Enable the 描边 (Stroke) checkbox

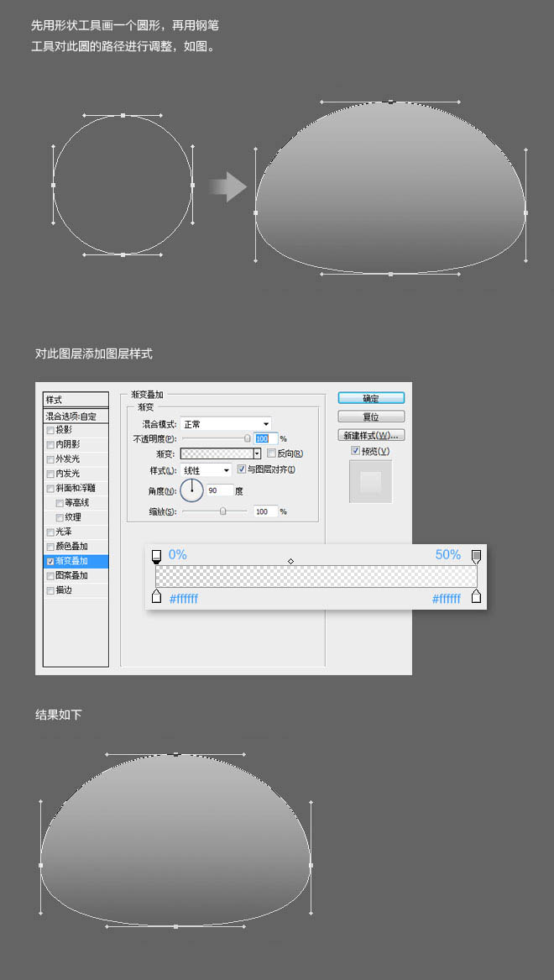click(x=50, y=590)
